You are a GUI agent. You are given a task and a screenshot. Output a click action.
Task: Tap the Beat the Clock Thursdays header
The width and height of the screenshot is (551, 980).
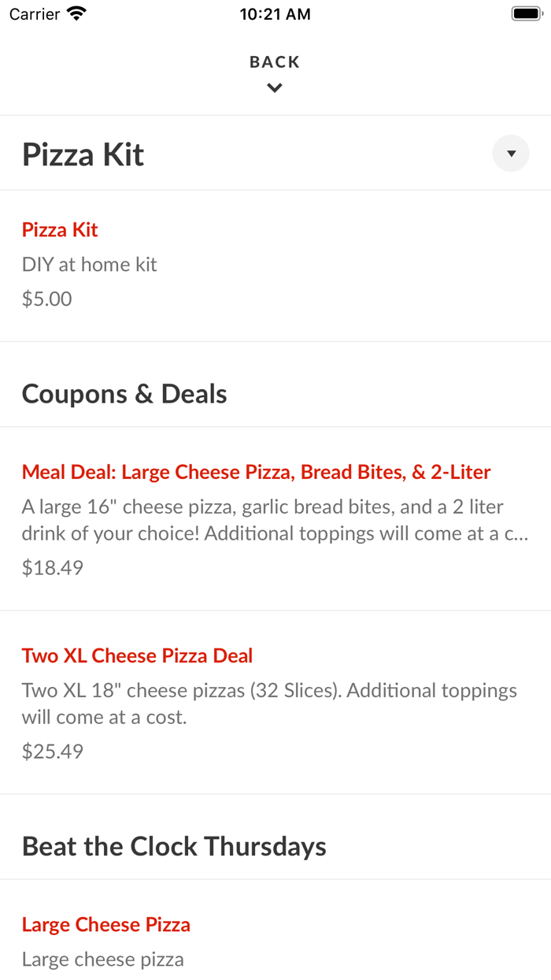click(x=174, y=845)
